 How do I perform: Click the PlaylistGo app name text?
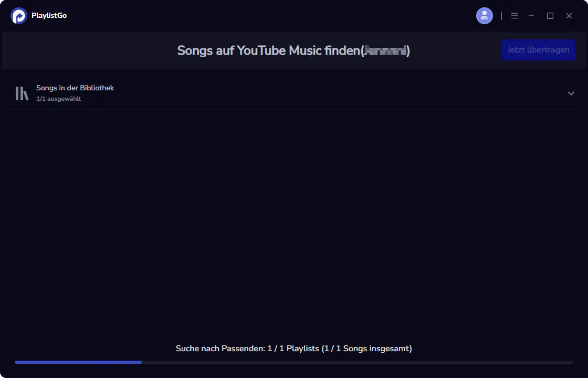click(49, 16)
